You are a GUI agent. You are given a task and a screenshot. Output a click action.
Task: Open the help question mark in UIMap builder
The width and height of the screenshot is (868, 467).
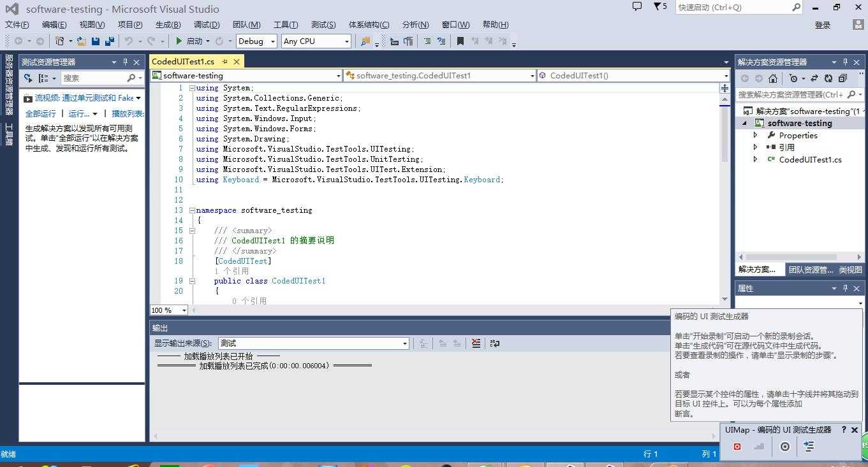[x=844, y=430]
